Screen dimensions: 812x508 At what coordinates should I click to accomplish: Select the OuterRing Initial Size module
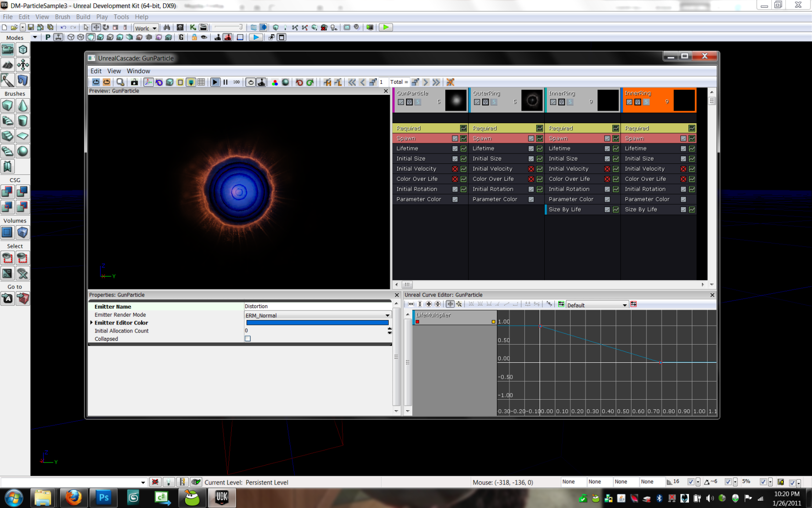point(506,159)
